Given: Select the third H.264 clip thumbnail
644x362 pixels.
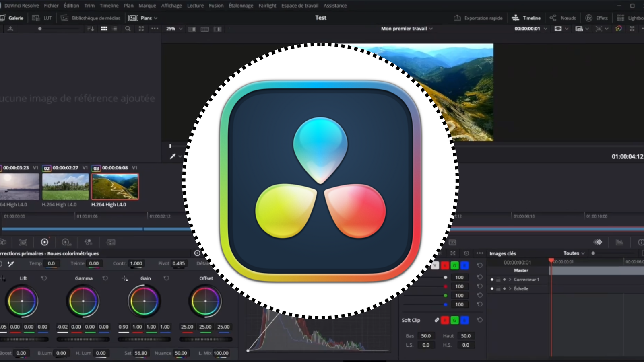Looking at the screenshot, I should (115, 186).
